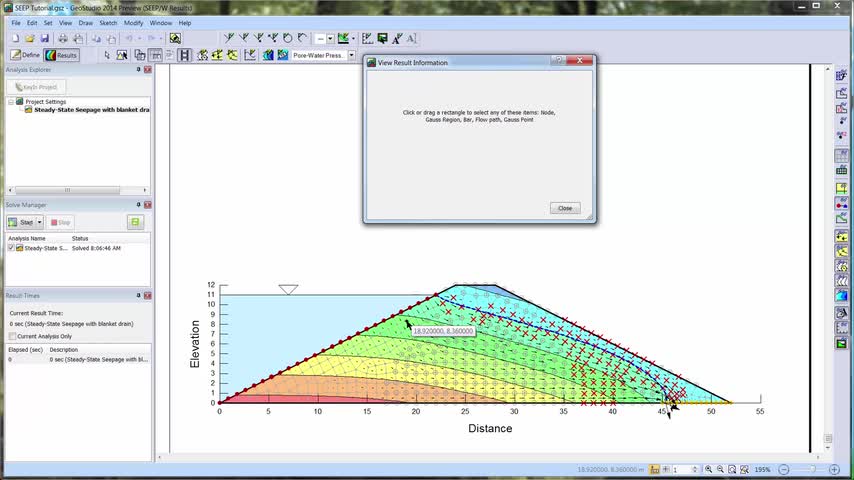Click the Stop solve button
Image resolution: width=854 pixels, height=480 pixels.
60,222
